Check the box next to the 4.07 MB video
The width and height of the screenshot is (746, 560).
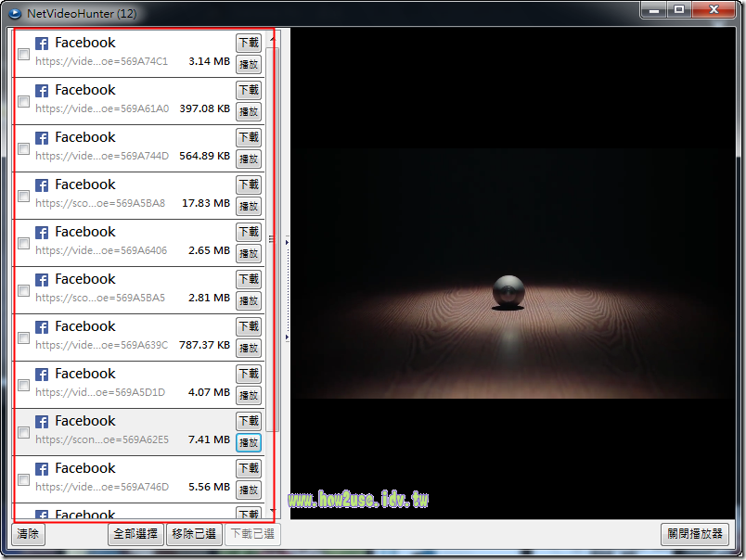[x=23, y=386]
